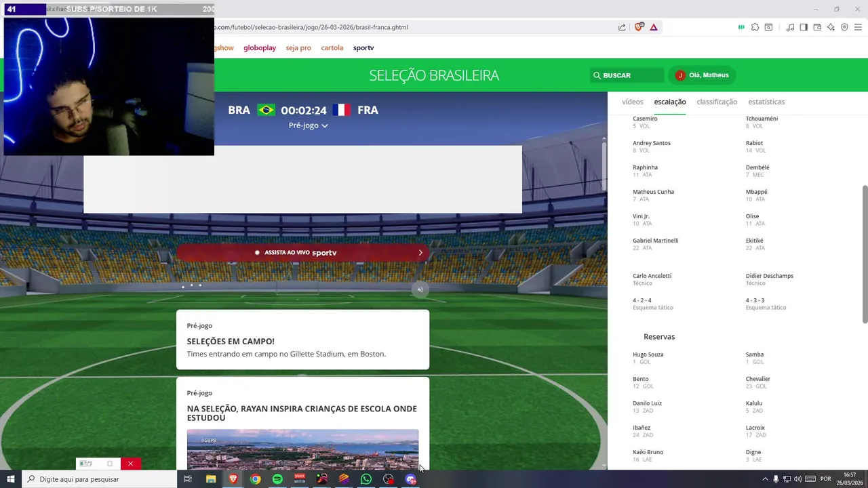The image size is (868, 488).
Task: Click the microphone icon in system tray
Action: pos(776,479)
